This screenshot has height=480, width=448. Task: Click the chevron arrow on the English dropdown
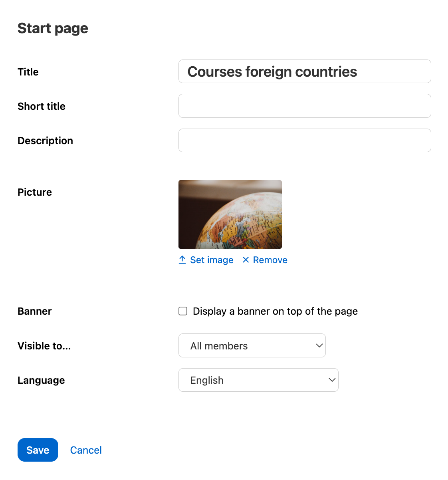pyautogui.click(x=332, y=380)
